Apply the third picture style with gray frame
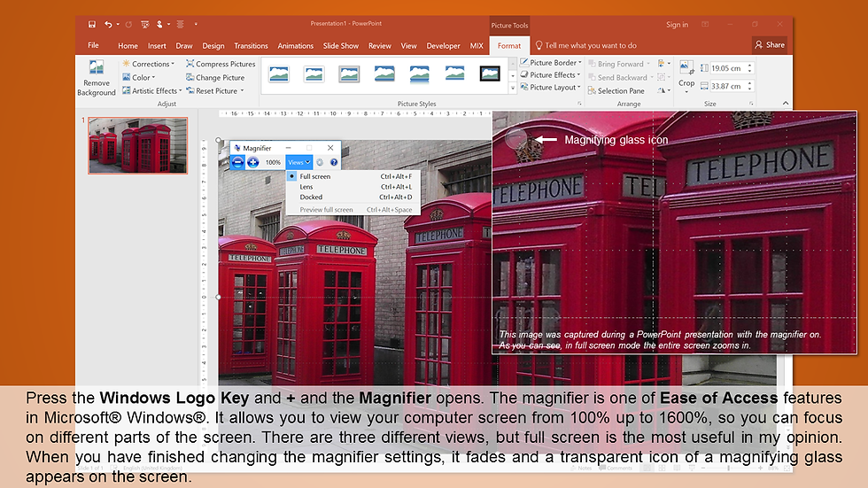 [x=349, y=74]
